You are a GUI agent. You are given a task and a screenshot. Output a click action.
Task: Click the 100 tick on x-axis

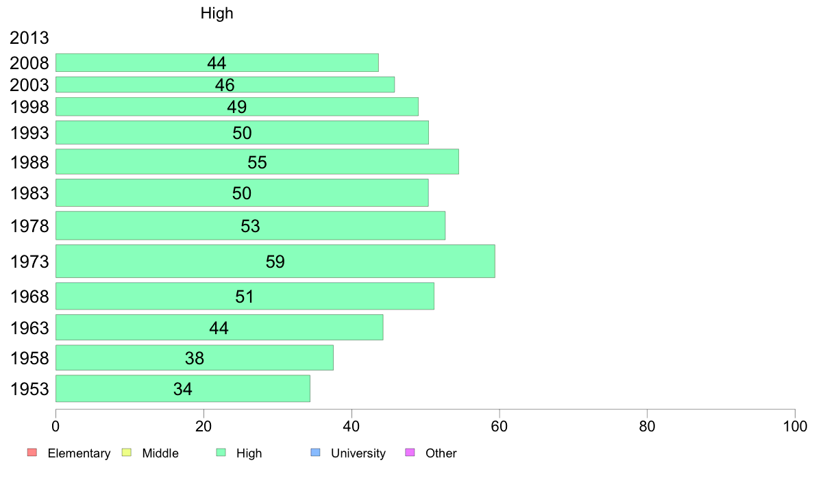pos(795,427)
